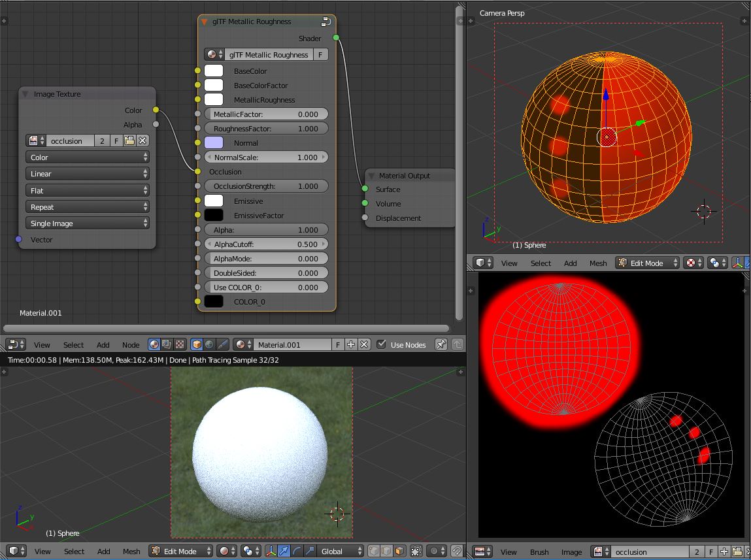
Task: Toggle snapping magnet icon in viewport header
Action: coord(456,552)
